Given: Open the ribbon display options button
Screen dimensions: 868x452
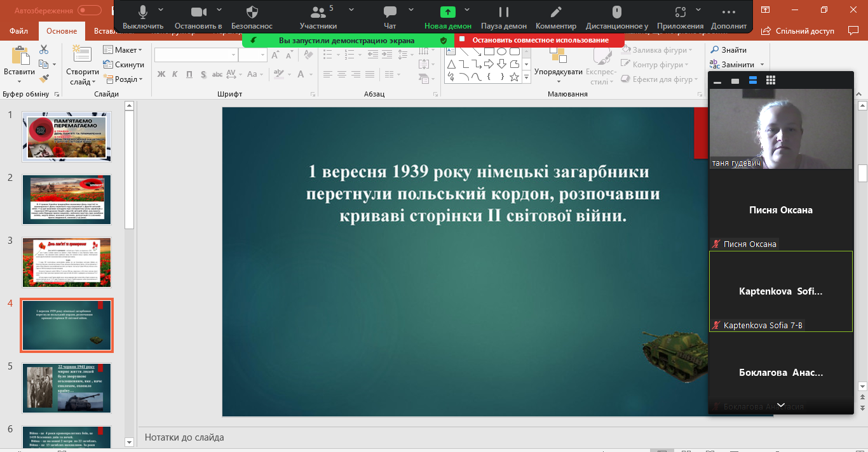Looking at the screenshot, I should pos(765,10).
